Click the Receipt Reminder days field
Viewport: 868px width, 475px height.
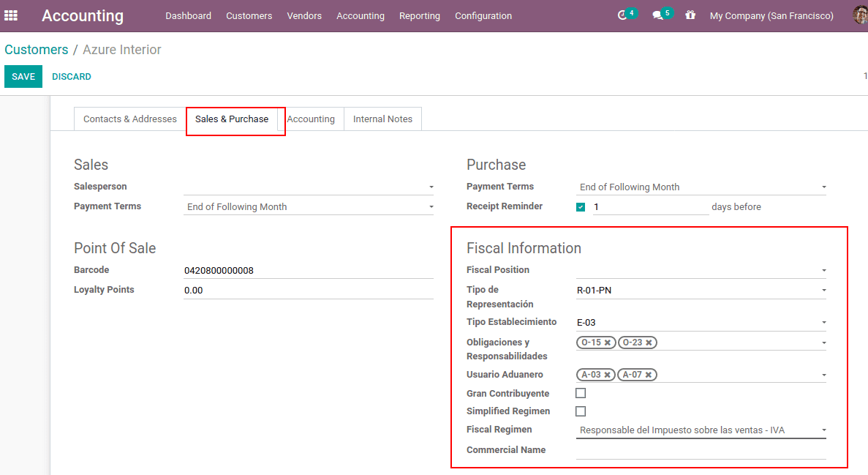click(x=650, y=206)
